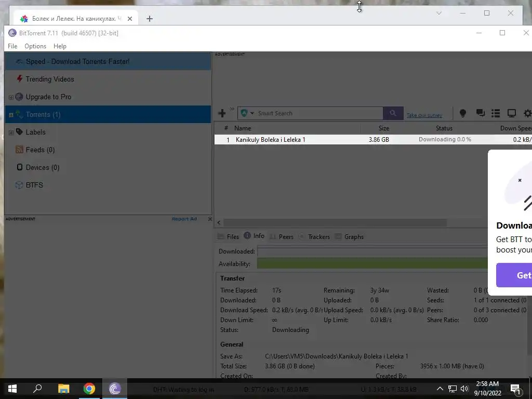The height and width of the screenshot is (399, 532).
Task: Sort by the # column header
Action: click(226, 128)
